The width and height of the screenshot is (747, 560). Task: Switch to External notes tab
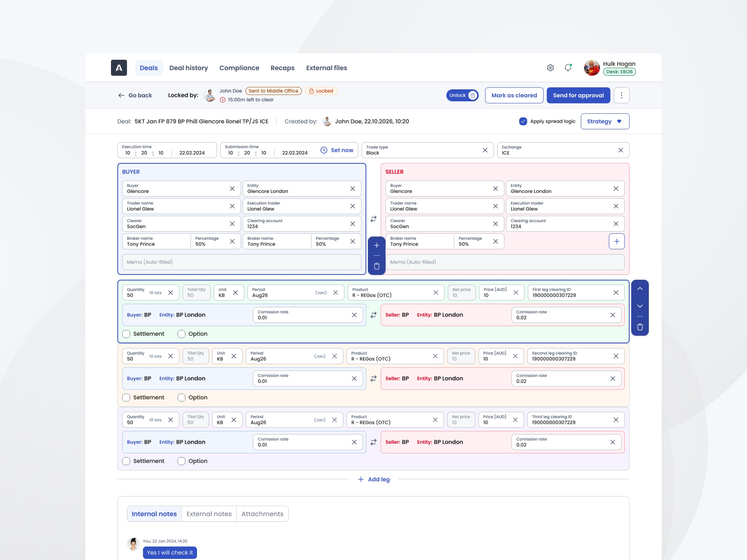pyautogui.click(x=209, y=514)
